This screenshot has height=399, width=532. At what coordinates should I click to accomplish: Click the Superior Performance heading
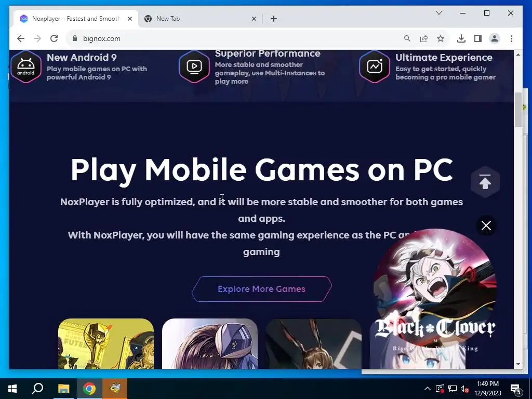tap(268, 54)
